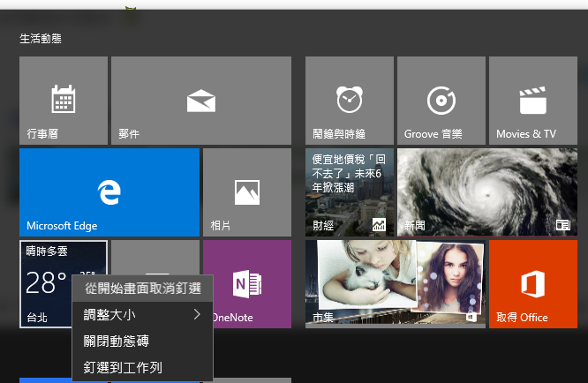Click the finance chart icon on 財經 tile
The width and height of the screenshot is (588, 383).
(379, 225)
